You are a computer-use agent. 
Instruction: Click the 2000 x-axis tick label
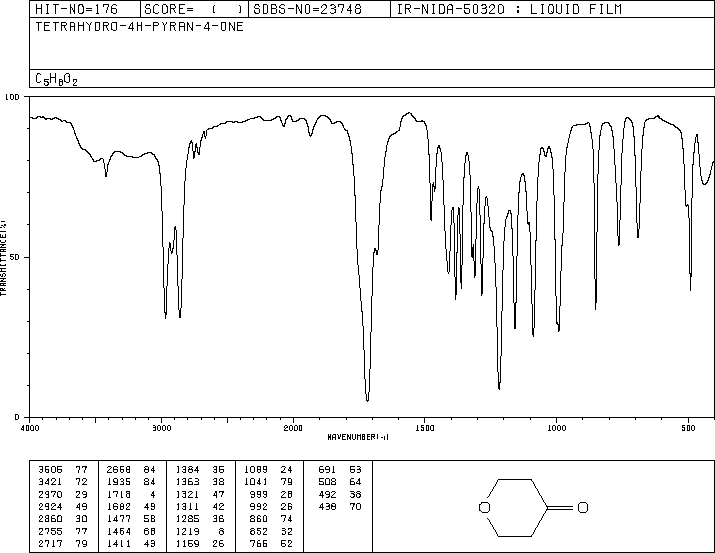tap(293, 428)
